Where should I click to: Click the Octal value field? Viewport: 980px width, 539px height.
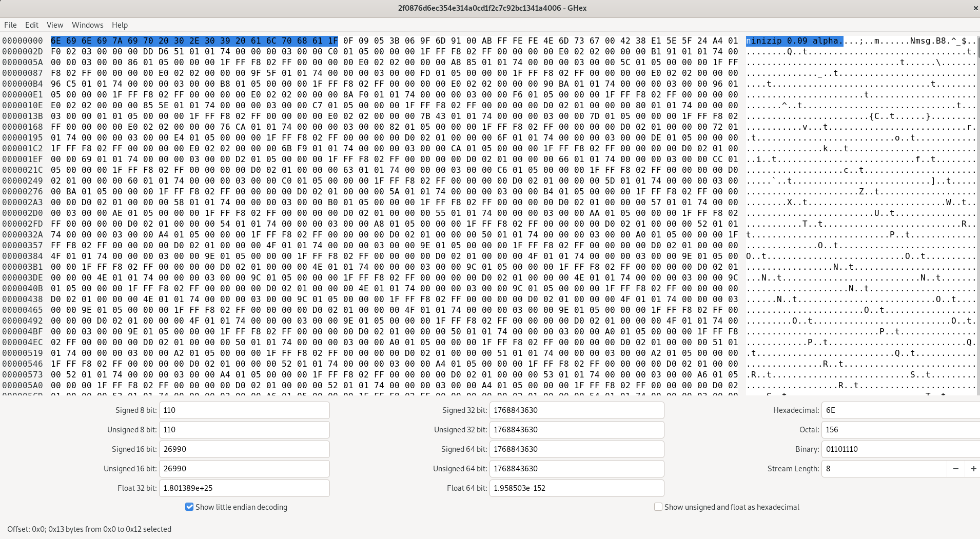coord(900,430)
